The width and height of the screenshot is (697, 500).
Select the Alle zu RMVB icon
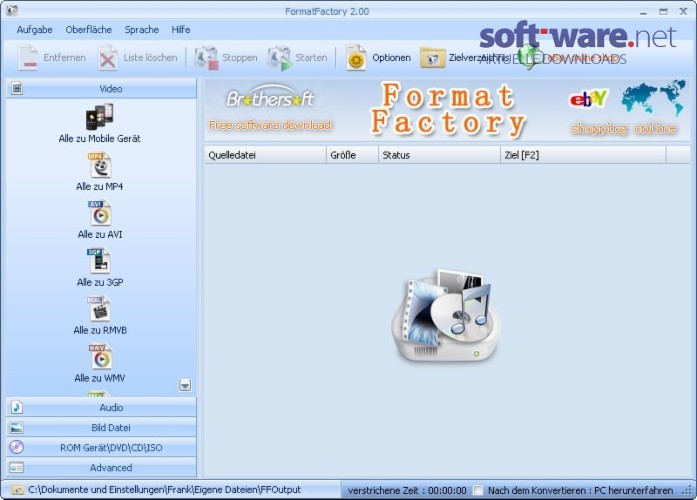(x=98, y=309)
